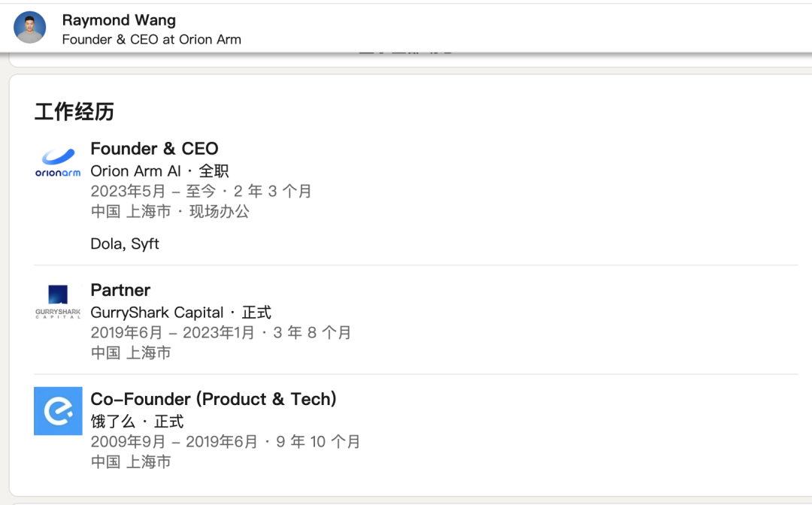Click the 'GurryShark Capital · 正式' company line
This screenshot has height=505, width=812.
[180, 312]
